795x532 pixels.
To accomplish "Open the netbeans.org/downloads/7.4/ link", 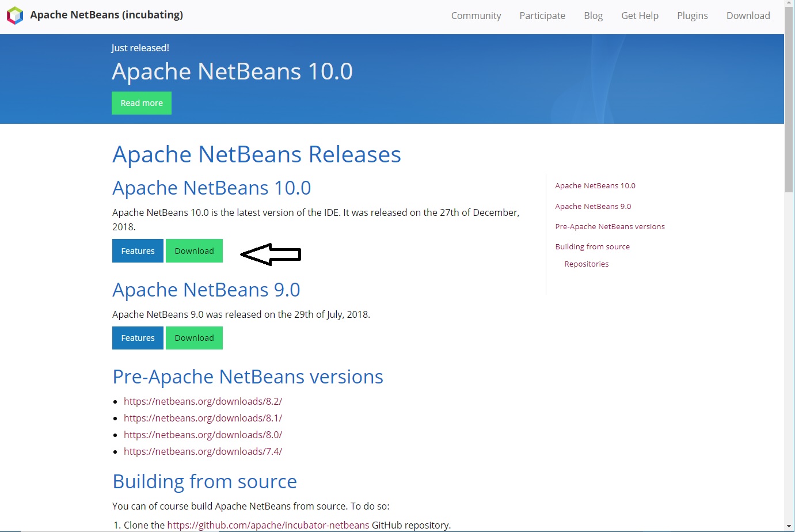I will (203, 451).
